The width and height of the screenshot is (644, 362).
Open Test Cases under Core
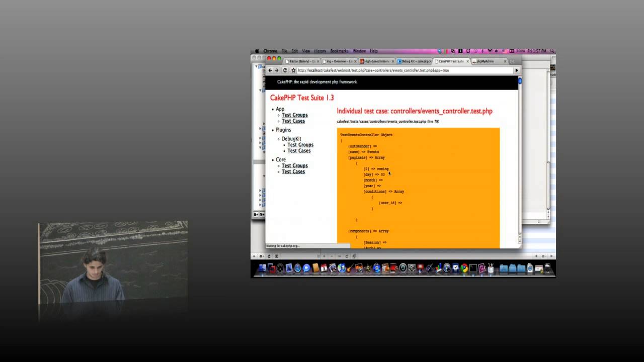point(293,172)
